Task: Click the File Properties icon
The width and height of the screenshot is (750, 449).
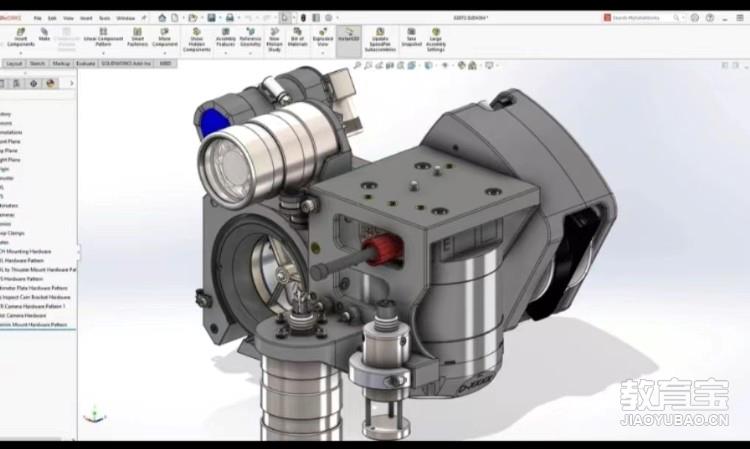Action: click(x=316, y=18)
